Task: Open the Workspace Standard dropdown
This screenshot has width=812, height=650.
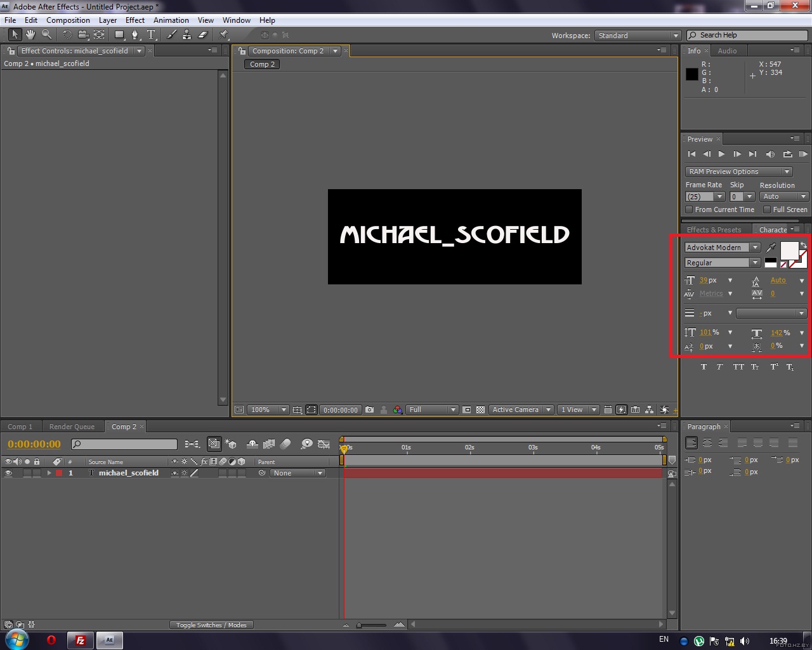Action: click(x=638, y=36)
